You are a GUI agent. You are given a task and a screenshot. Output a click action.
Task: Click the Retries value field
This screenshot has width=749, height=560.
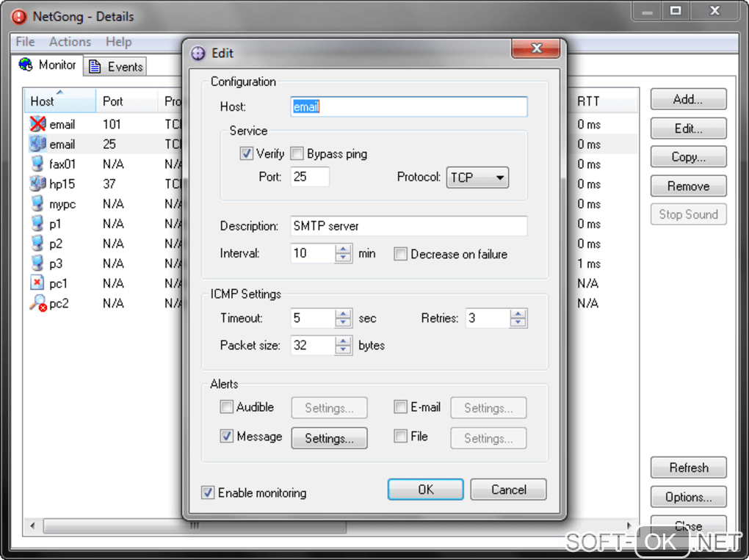(x=488, y=318)
